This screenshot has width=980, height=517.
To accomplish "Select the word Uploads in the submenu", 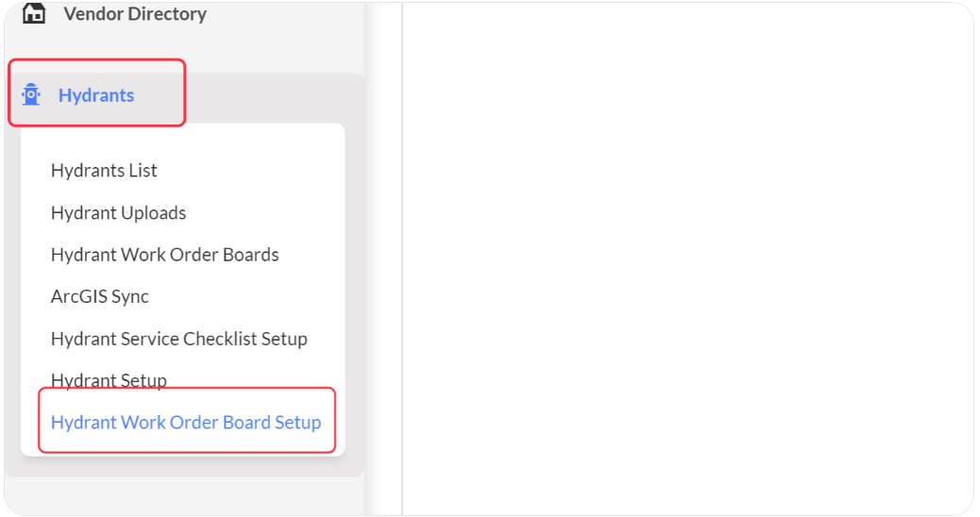I will (x=154, y=213).
